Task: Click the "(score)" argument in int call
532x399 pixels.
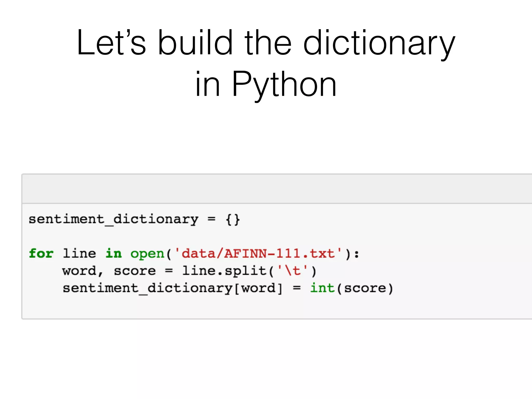Action: [365, 288]
